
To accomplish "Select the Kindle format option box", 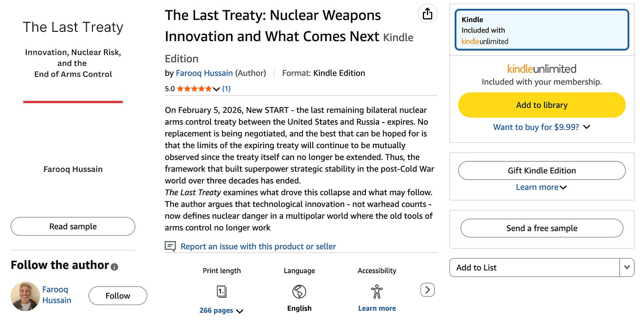I will [542, 30].
